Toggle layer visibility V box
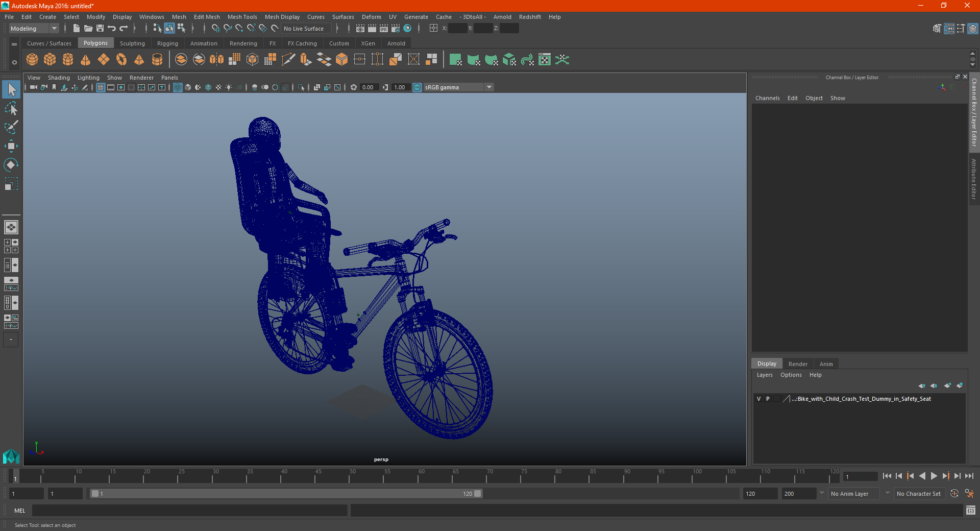Image resolution: width=980 pixels, height=531 pixels. (x=759, y=399)
